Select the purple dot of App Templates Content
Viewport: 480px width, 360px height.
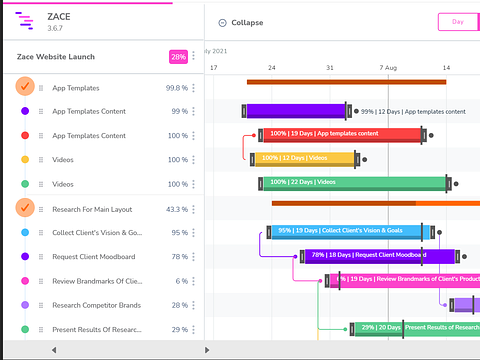coord(25,111)
